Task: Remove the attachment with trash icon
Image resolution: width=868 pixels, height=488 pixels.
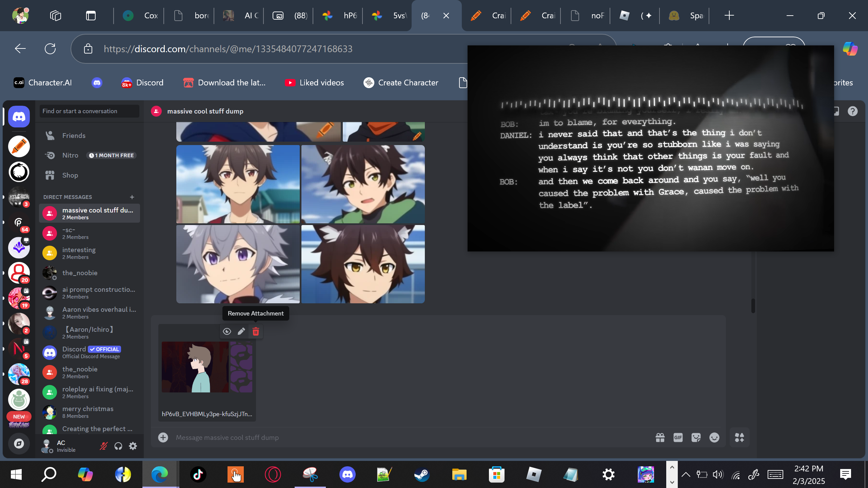Action: 256,331
